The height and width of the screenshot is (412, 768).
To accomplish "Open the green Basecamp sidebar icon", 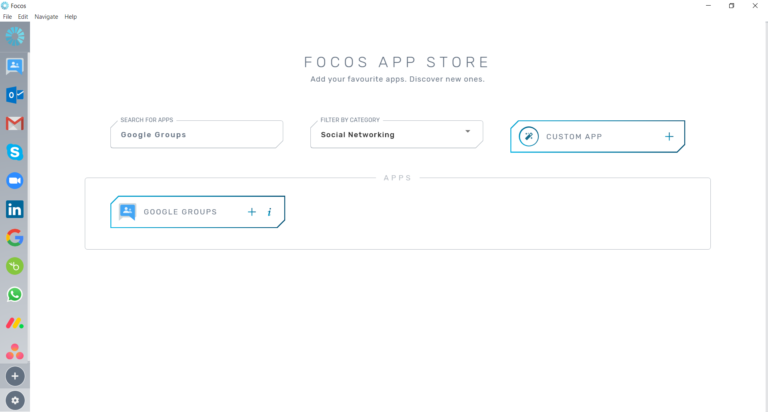I will point(15,266).
